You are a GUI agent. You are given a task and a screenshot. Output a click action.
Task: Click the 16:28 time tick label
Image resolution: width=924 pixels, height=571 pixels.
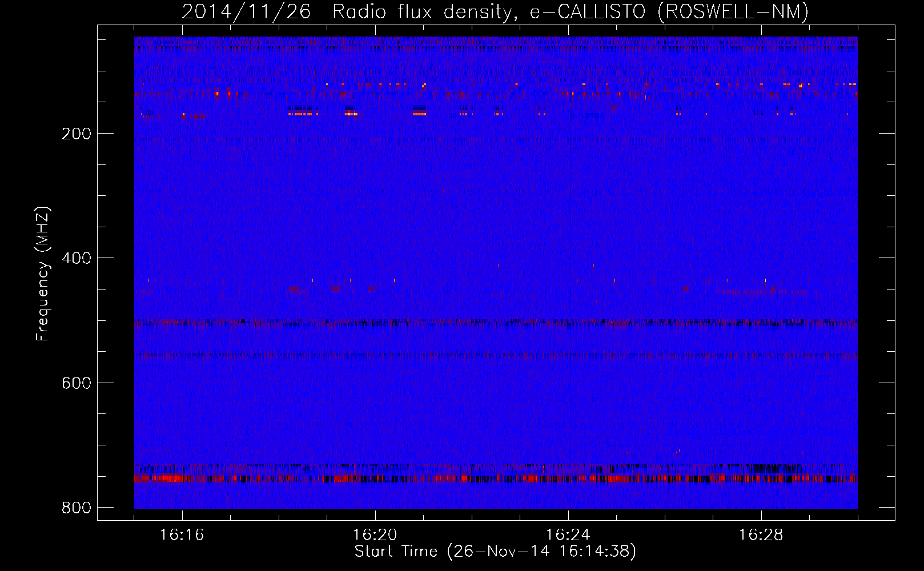click(x=761, y=535)
